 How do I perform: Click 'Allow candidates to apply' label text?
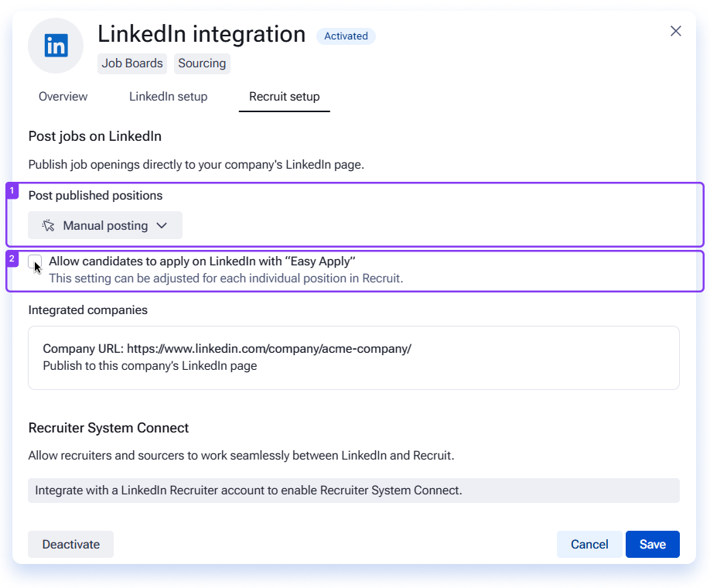coord(202,262)
